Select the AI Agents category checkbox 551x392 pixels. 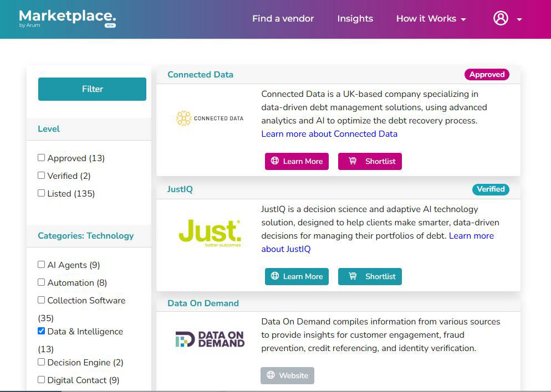(42, 265)
